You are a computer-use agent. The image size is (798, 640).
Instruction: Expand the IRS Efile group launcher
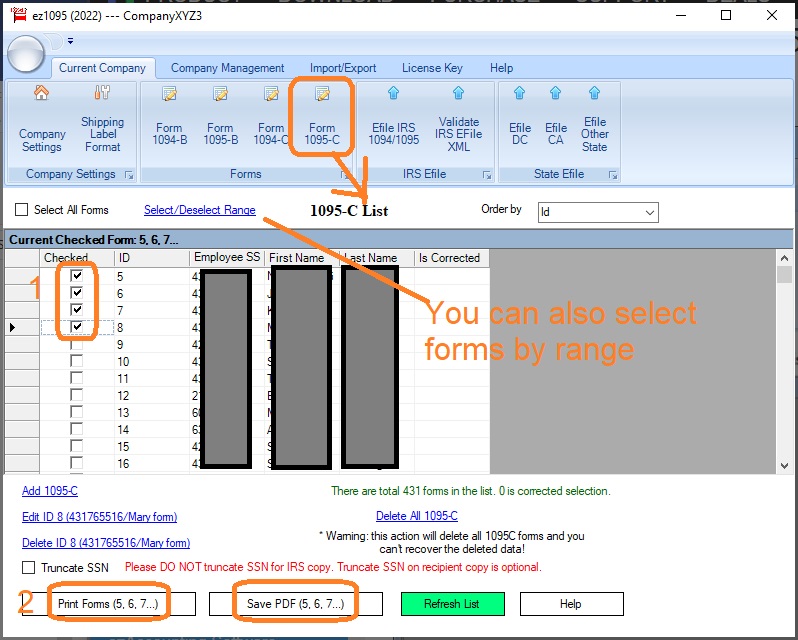[x=487, y=175]
